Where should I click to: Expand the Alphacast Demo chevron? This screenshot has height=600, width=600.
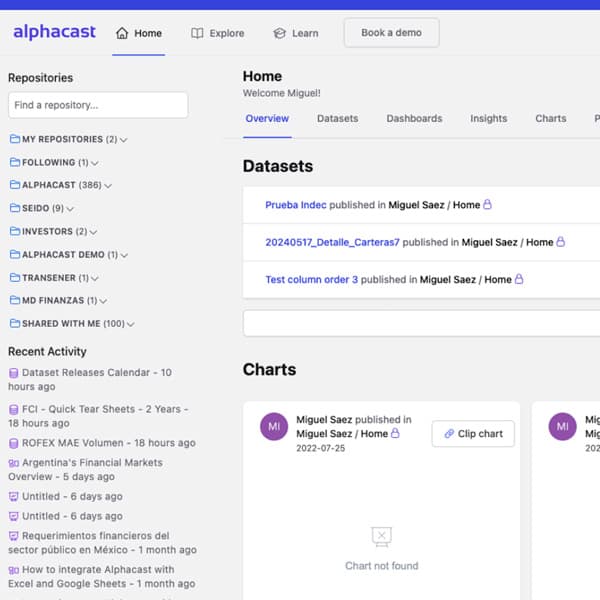(x=124, y=256)
